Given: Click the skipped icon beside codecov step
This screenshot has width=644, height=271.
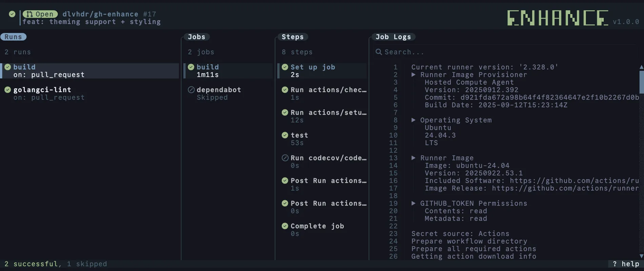Looking at the screenshot, I should pos(285,158).
